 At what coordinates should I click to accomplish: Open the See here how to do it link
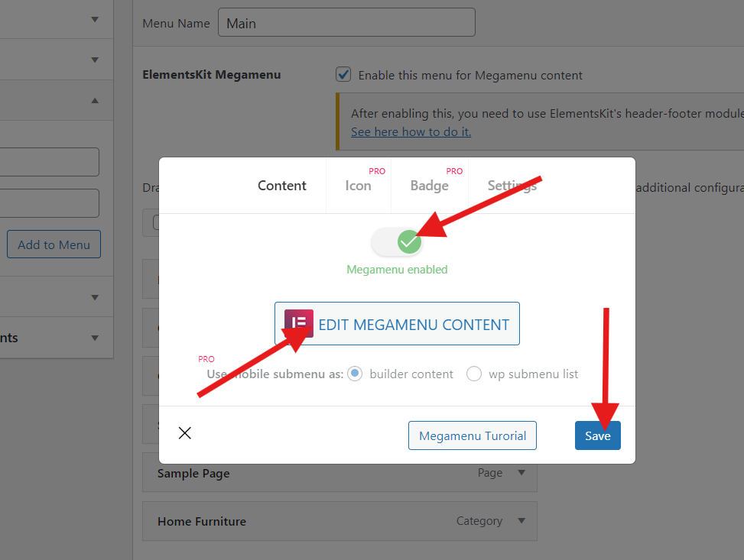pos(411,132)
